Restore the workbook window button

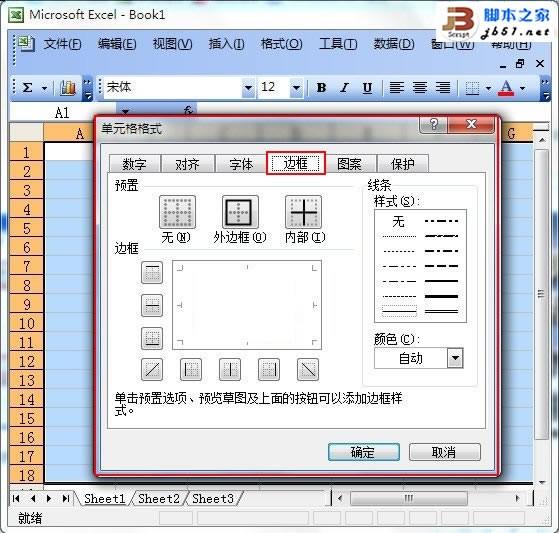pos(520,64)
